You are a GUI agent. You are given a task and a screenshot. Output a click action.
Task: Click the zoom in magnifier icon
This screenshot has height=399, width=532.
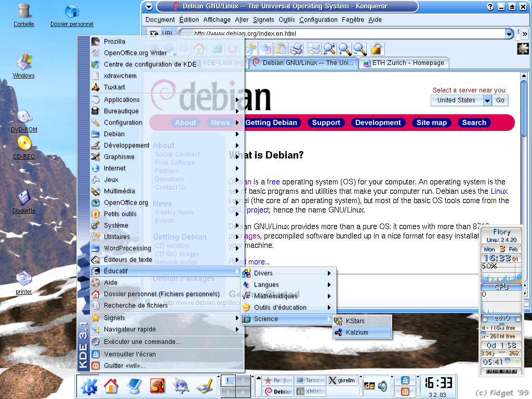pyautogui.click(x=345, y=49)
